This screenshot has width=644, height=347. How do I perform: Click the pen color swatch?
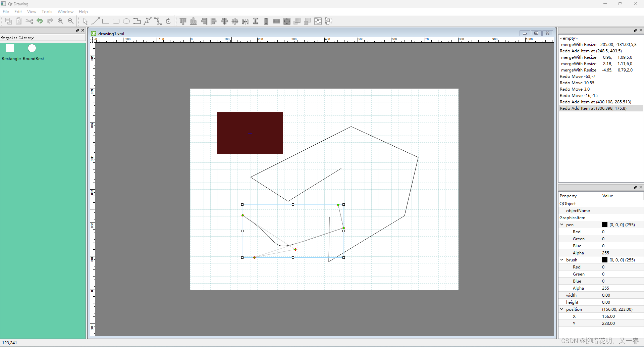point(605,225)
